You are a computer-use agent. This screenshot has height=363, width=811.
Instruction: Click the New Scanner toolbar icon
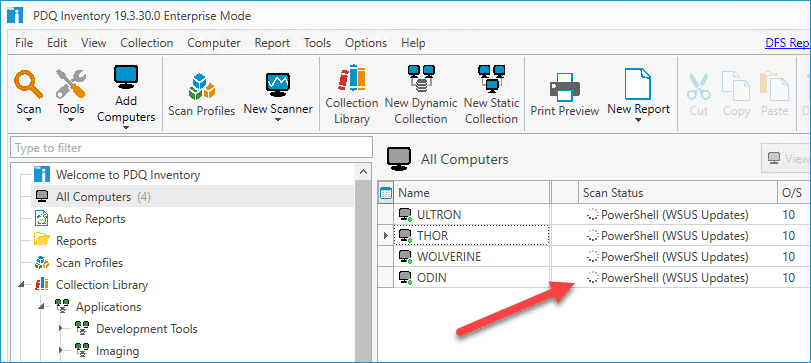[x=278, y=85]
